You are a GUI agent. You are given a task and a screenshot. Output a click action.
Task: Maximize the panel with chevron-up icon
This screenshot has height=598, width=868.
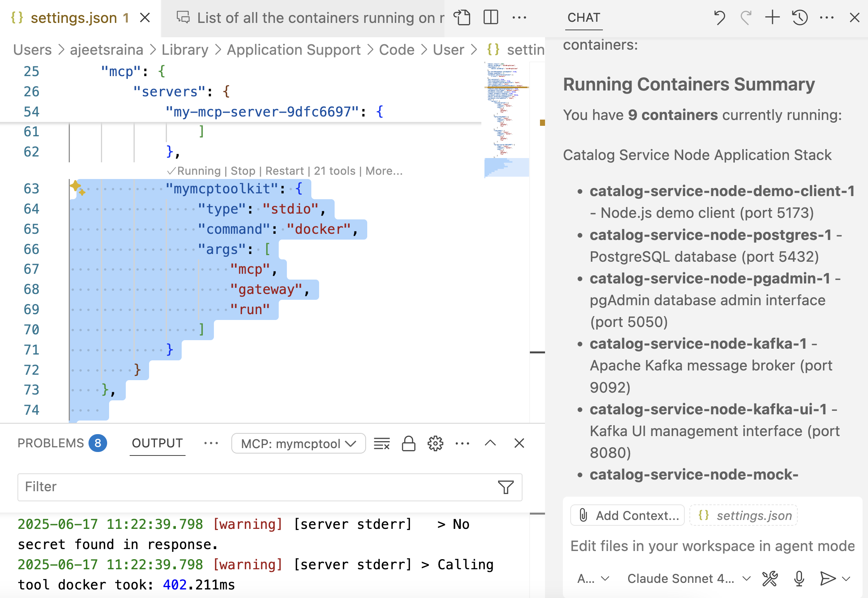490,443
